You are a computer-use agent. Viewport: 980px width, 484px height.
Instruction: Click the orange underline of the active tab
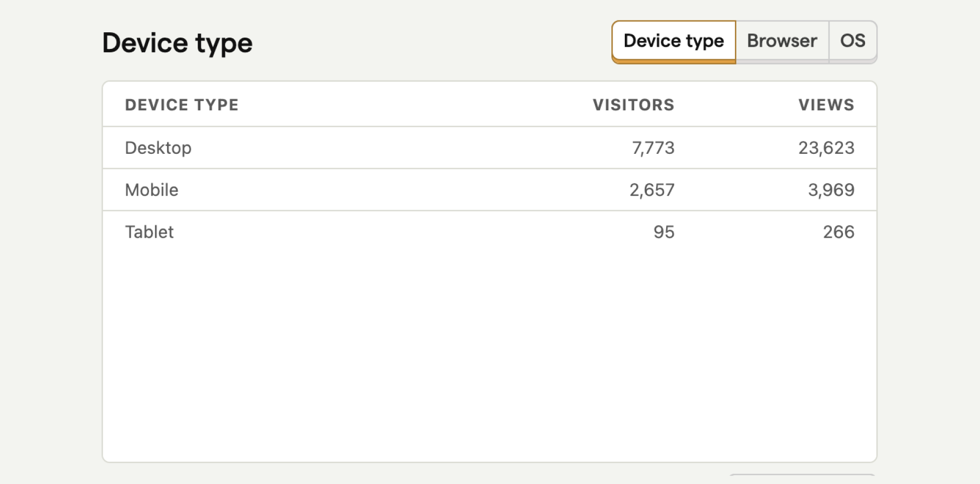674,62
